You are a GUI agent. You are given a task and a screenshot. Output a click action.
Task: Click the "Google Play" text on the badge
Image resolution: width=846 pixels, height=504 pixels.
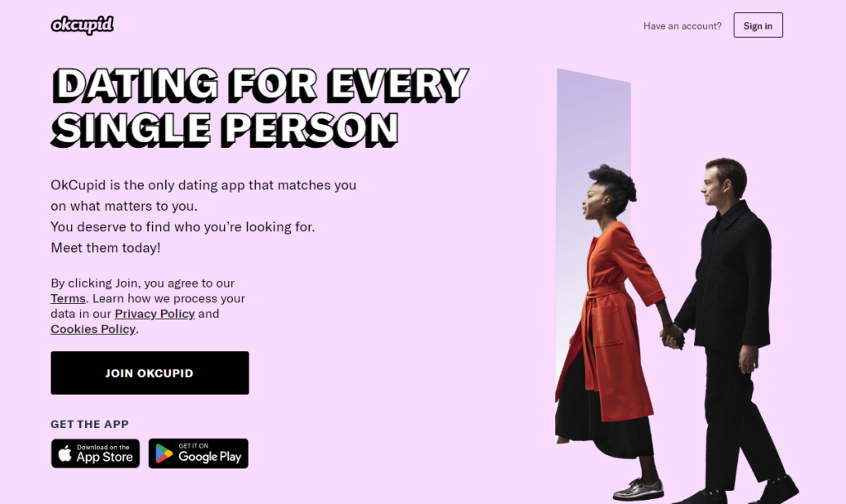pyautogui.click(x=209, y=457)
